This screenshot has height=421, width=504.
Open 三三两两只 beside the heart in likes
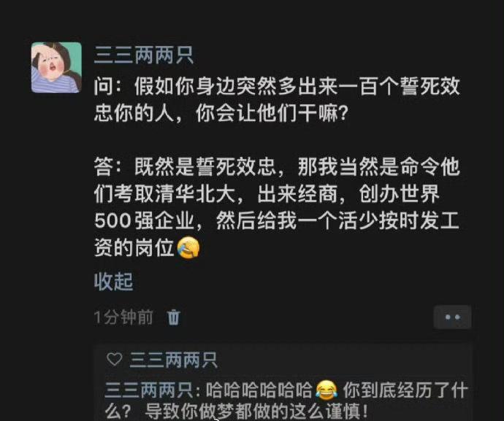[x=174, y=360]
